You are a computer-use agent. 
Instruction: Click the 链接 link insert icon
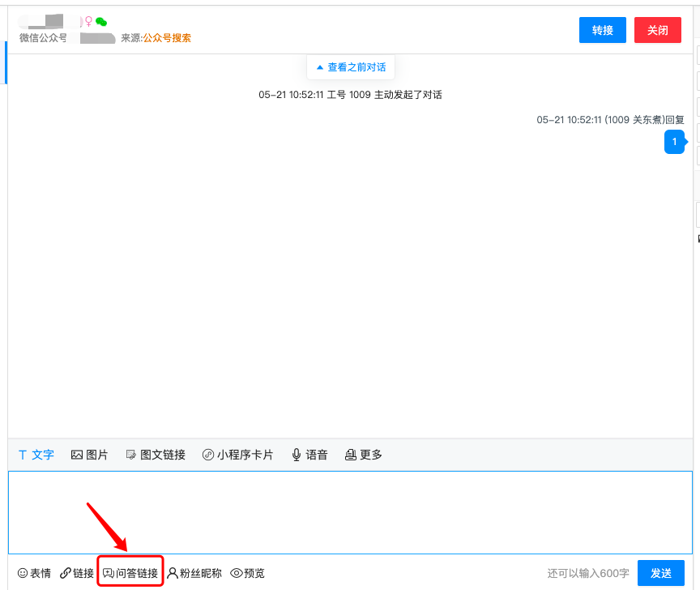pos(77,572)
